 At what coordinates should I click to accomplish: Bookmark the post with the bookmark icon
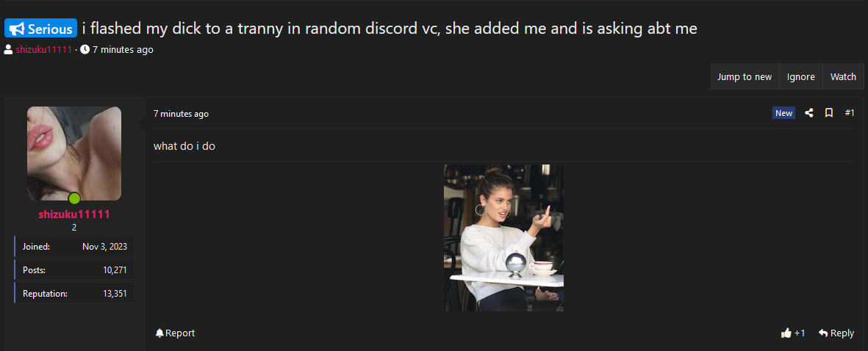click(x=829, y=113)
